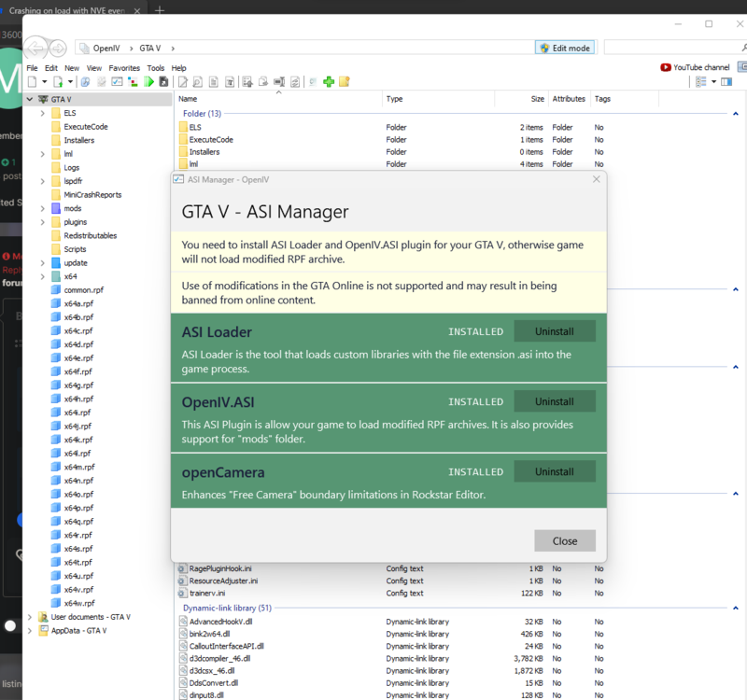Uninstall the OpenIV.ASI plugin
Viewport: 747px width, 700px height.
pyautogui.click(x=555, y=400)
